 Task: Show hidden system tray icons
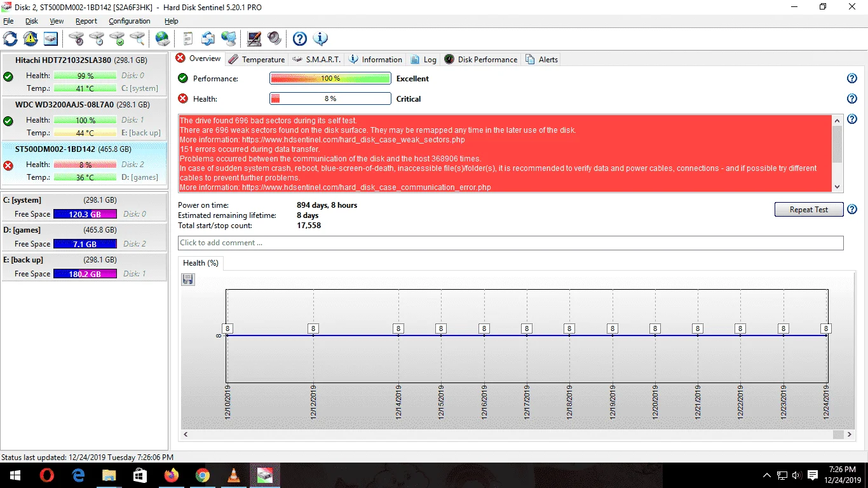coord(767,475)
